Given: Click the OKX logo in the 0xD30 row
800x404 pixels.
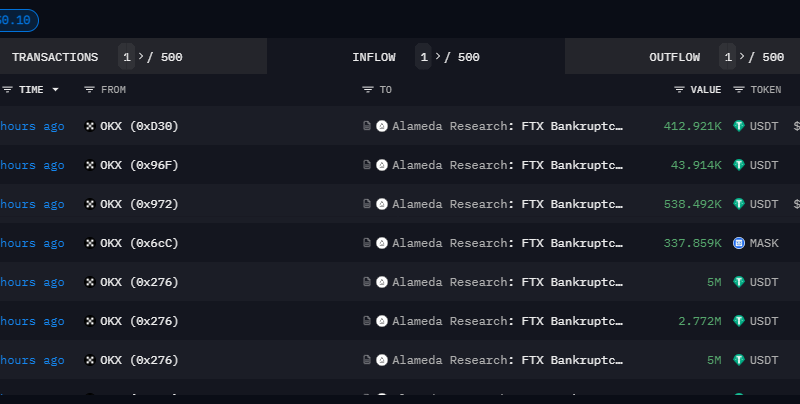Looking at the screenshot, I should click(90, 126).
